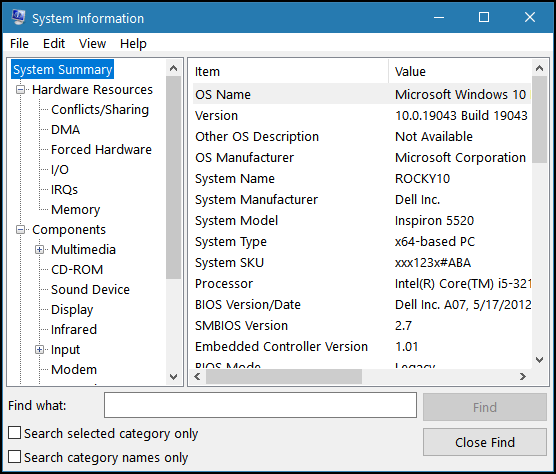The width and height of the screenshot is (556, 474).
Task: Click the tree pane vertical scrollbar thumb
Action: click(173, 178)
